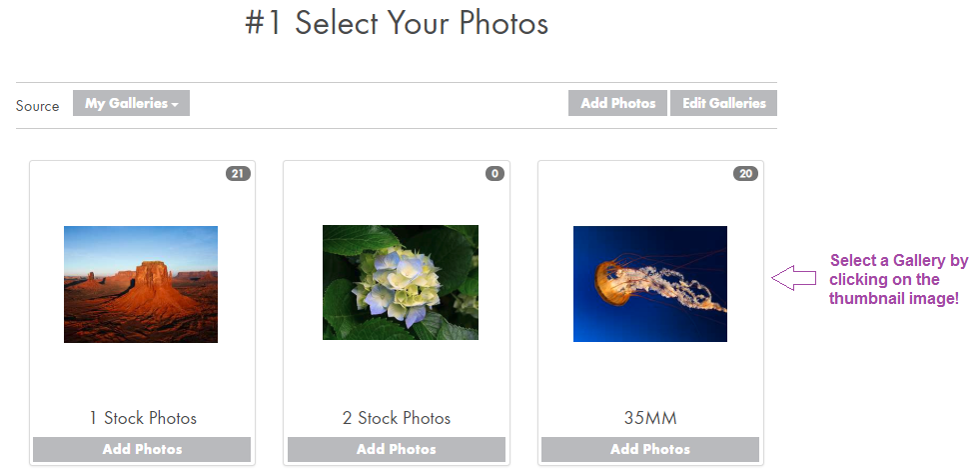Click the 0 photo count badge

coord(494,174)
